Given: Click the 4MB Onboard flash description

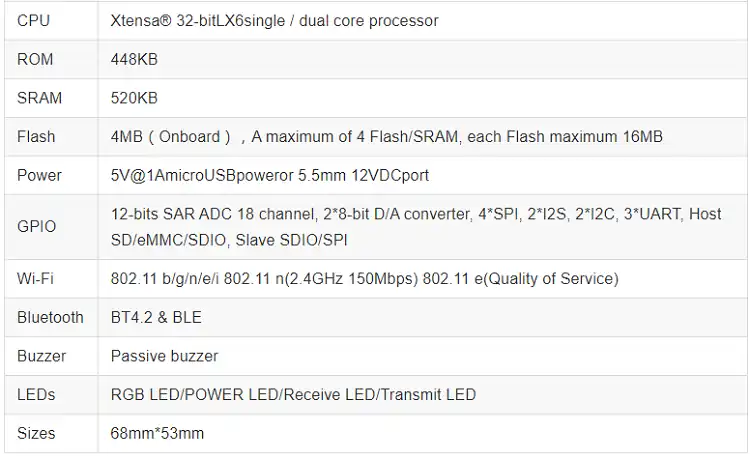Looking at the screenshot, I should click(386, 137).
